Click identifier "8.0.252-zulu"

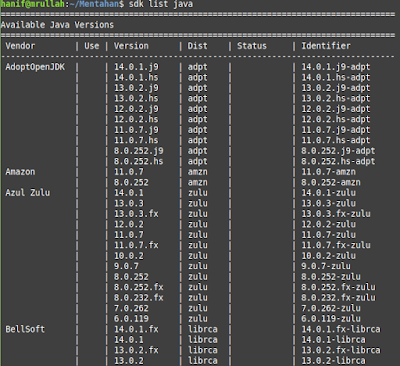pyautogui.click(x=331, y=277)
